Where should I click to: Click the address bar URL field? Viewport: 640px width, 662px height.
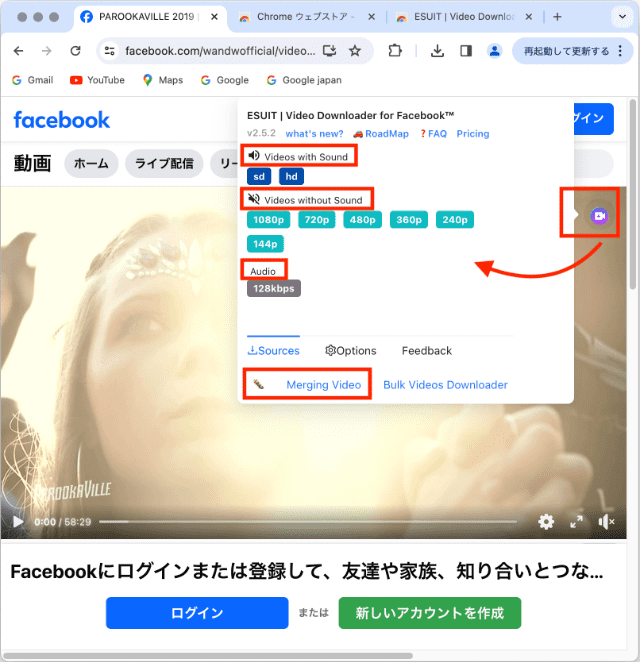point(220,51)
